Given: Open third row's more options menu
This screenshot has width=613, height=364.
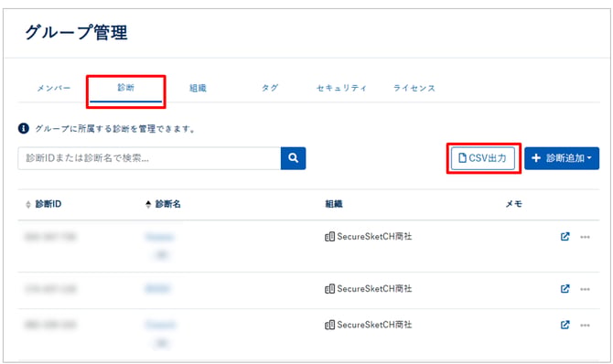Looking at the screenshot, I should click(x=585, y=326).
